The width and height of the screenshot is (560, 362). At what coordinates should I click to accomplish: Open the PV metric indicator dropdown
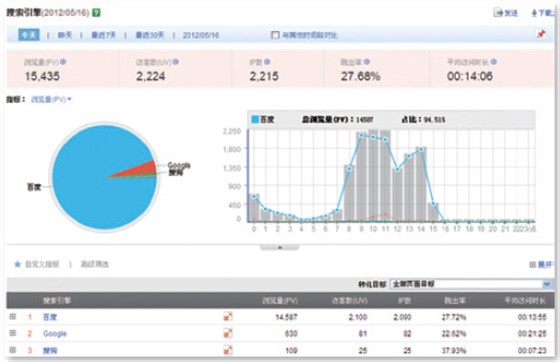point(51,99)
